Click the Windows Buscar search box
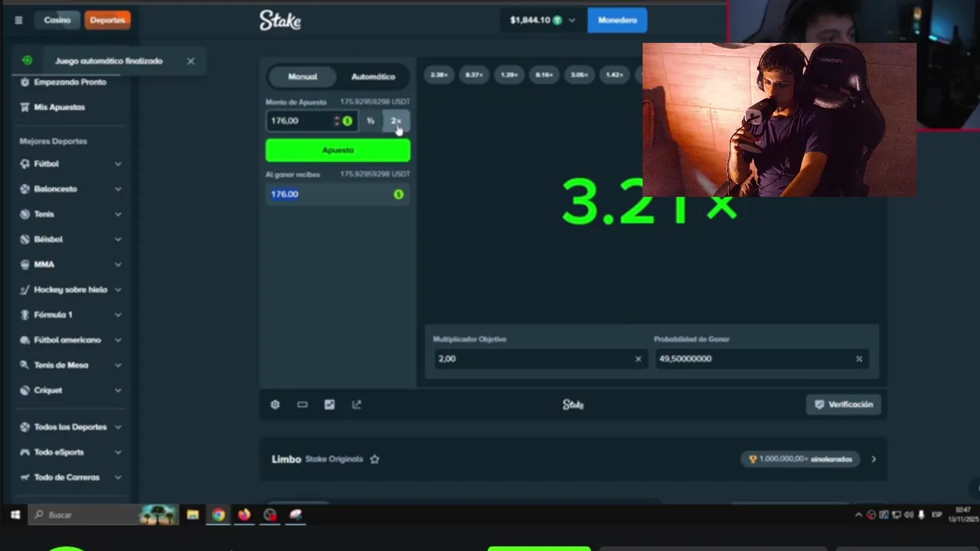The height and width of the screenshot is (551, 980). click(104, 515)
